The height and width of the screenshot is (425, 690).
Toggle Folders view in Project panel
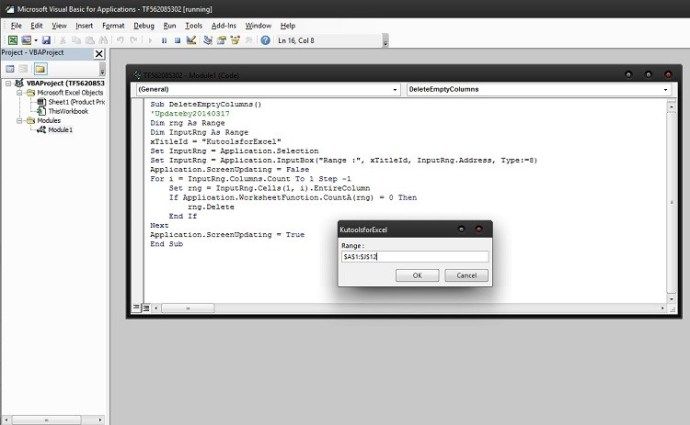pyautogui.click(x=40, y=68)
